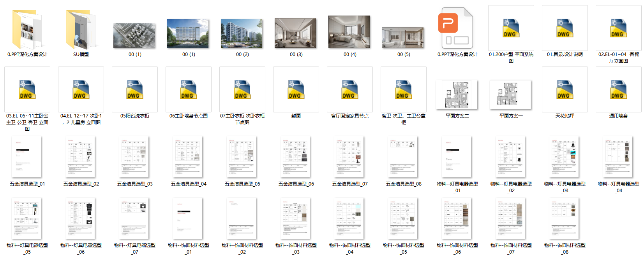The image size is (644, 261).
Task: Select the 00 (4) bedroom image
Action: (349, 32)
